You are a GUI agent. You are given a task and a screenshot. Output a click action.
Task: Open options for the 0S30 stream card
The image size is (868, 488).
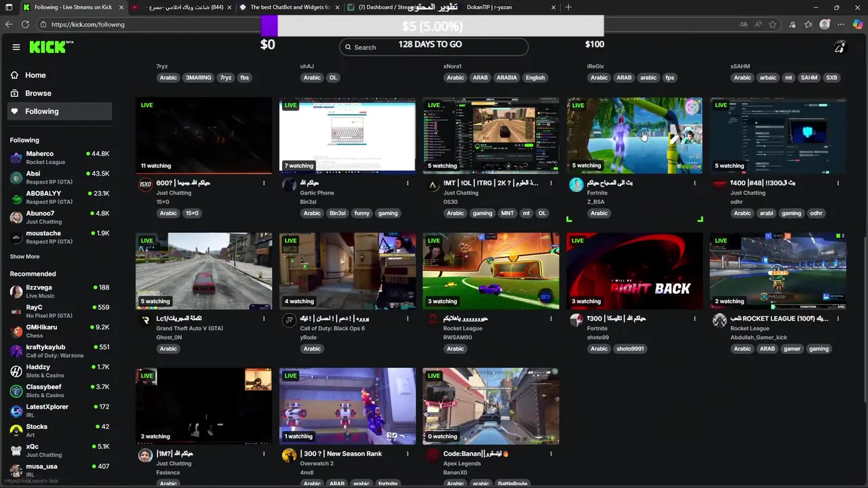click(551, 183)
